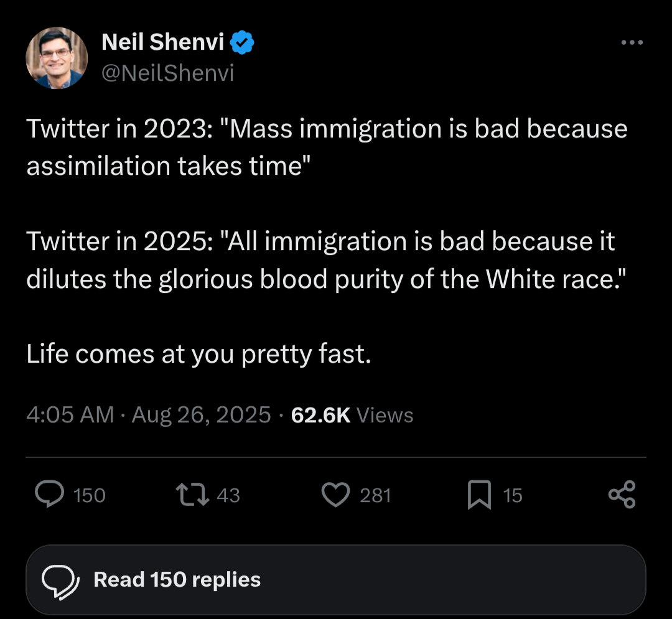
Task: Click the Aug 26, 2025 date
Action: pos(201,414)
